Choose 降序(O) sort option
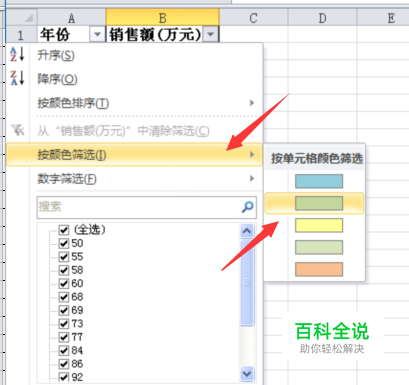 57,79
